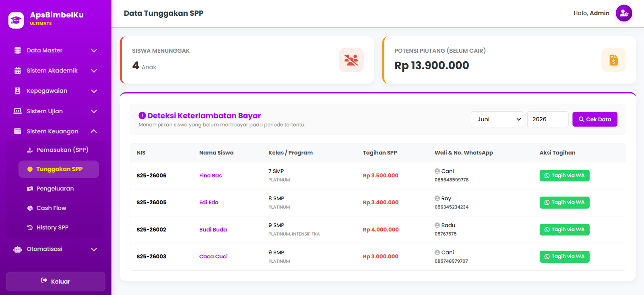Open the Data Master menu
The height and width of the screenshot is (295, 644).
click(56, 50)
